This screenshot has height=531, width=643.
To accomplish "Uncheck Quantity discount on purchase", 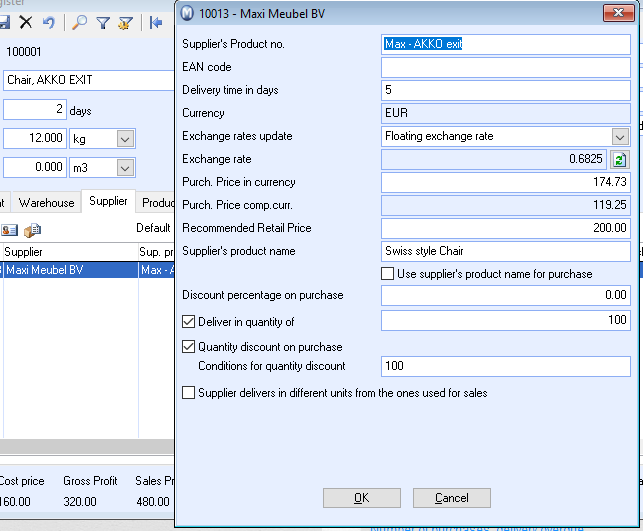I will (x=188, y=346).
